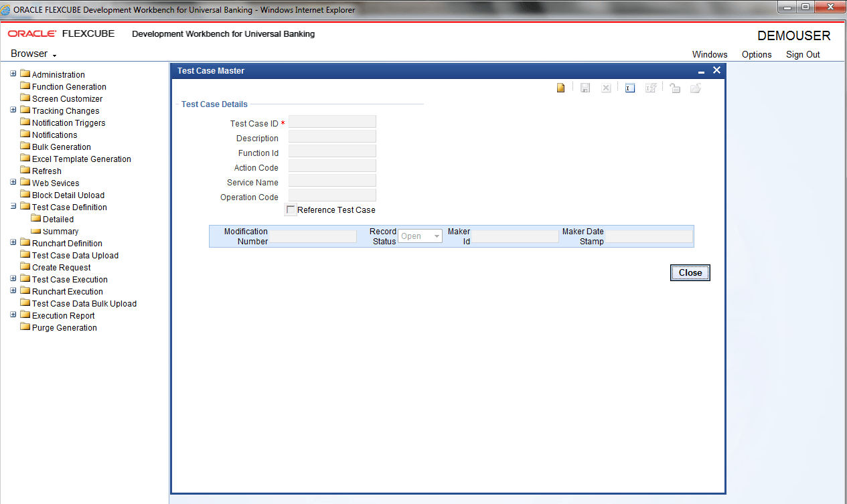Image resolution: width=847 pixels, height=504 pixels.
Task: Expand the Web Services node
Action: point(13,182)
